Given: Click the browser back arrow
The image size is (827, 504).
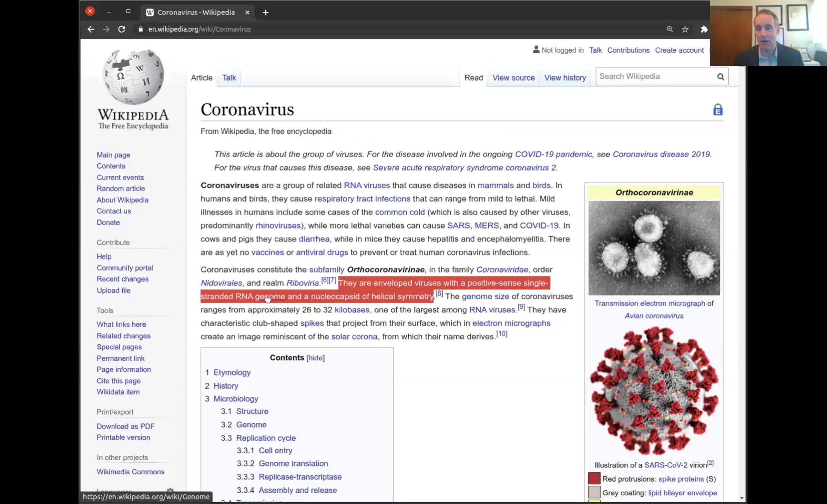Looking at the screenshot, I should point(91,29).
